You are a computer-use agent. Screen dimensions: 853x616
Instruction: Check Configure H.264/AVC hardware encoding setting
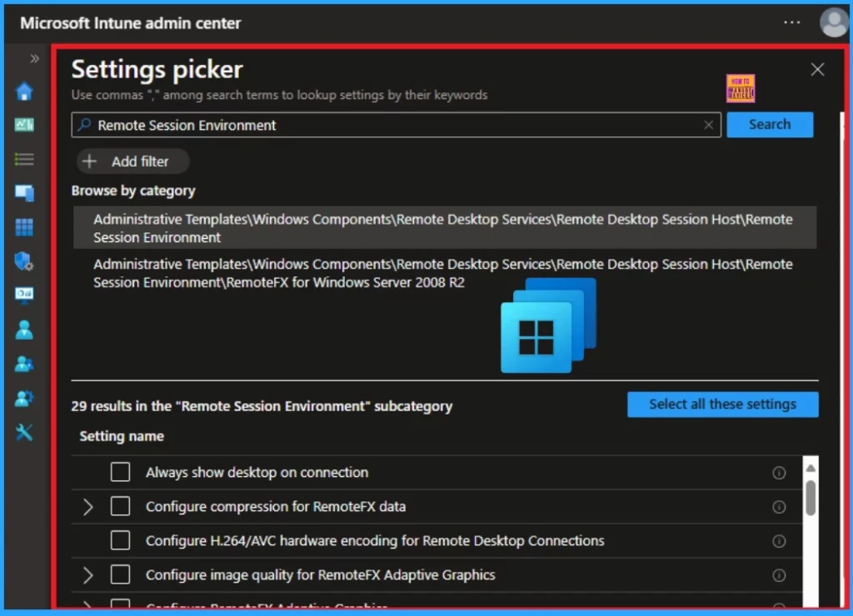120,540
